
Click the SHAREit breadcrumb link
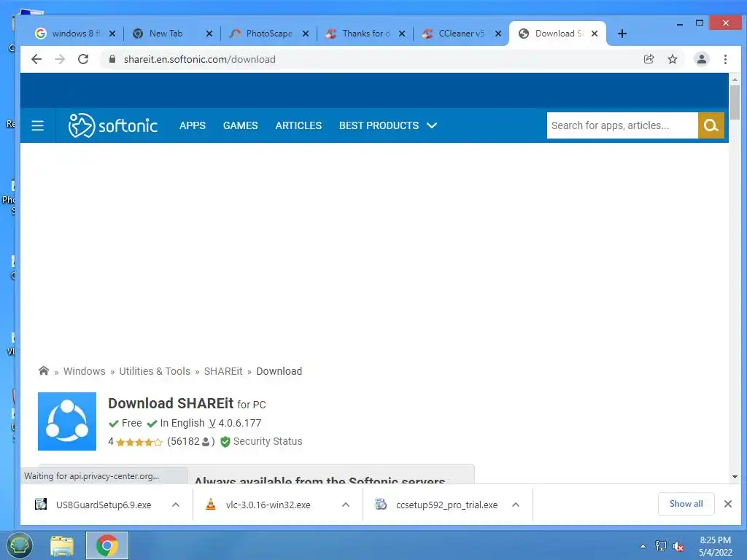(x=223, y=371)
